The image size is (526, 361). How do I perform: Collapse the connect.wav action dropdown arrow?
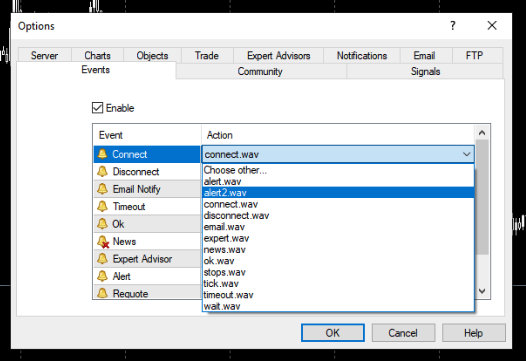point(466,154)
